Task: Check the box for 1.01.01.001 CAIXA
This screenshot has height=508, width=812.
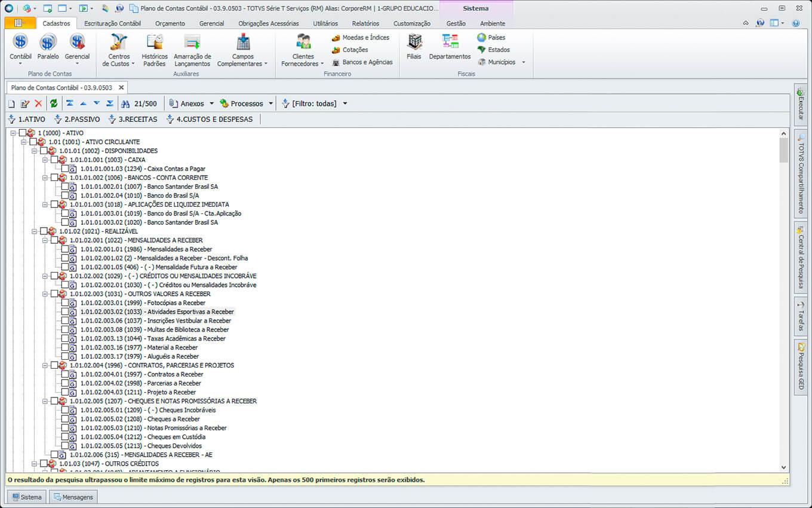Action: (x=54, y=160)
